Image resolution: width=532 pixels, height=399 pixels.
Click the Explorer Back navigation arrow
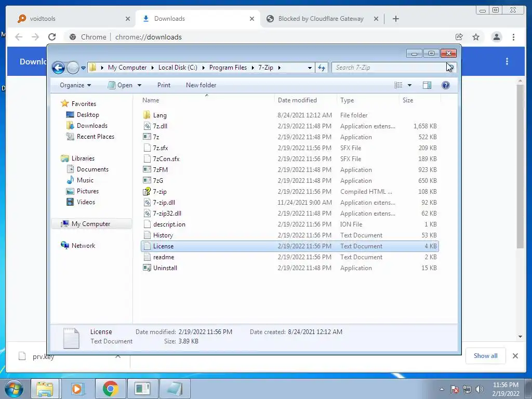point(58,68)
